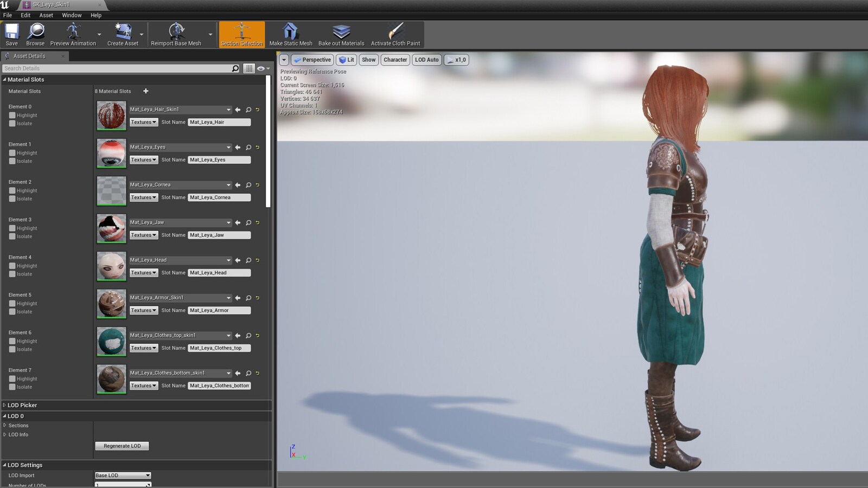Viewport: 868px width, 488px height.
Task: Add a new material slot with plus icon
Action: 145,91
